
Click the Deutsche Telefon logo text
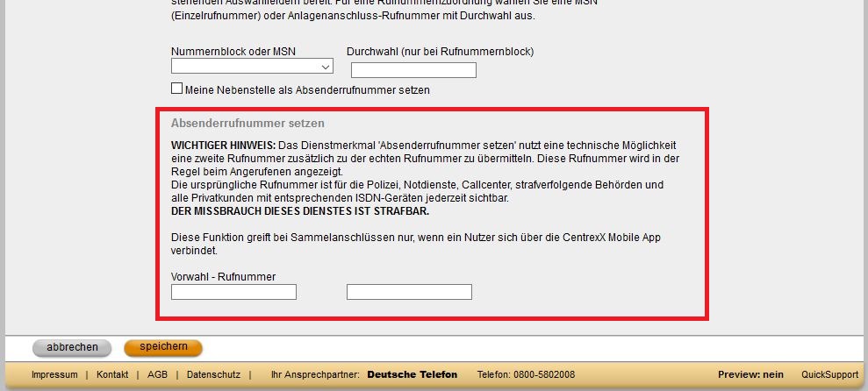[x=412, y=375]
